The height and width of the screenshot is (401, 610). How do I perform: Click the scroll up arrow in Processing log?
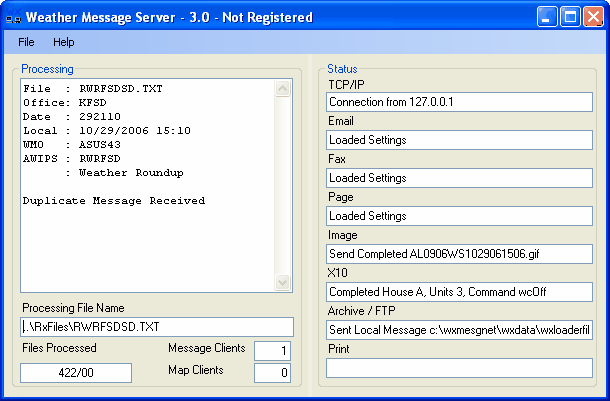283,88
